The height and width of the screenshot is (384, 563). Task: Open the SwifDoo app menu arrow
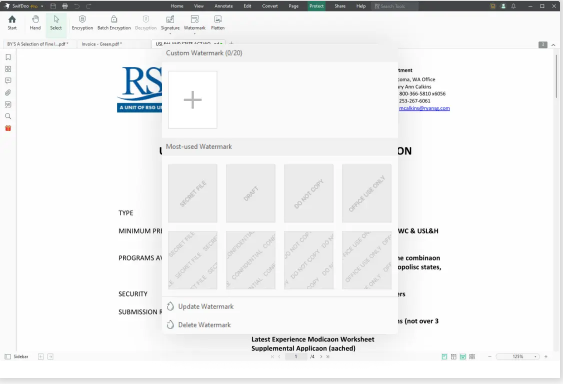coord(42,6)
